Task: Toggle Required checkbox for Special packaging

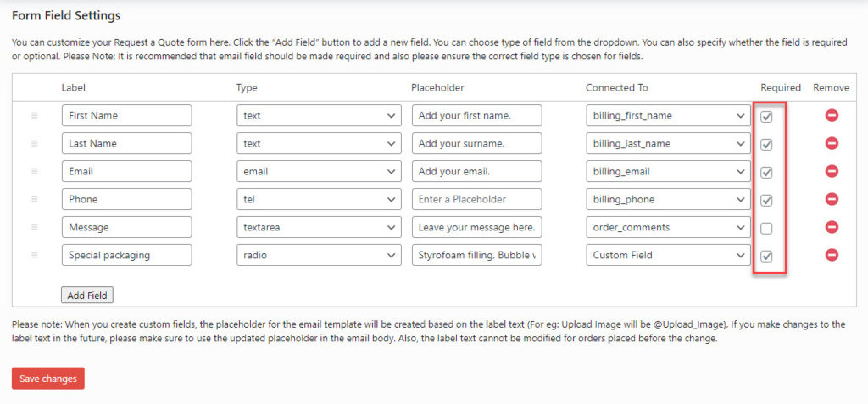Action: click(766, 257)
